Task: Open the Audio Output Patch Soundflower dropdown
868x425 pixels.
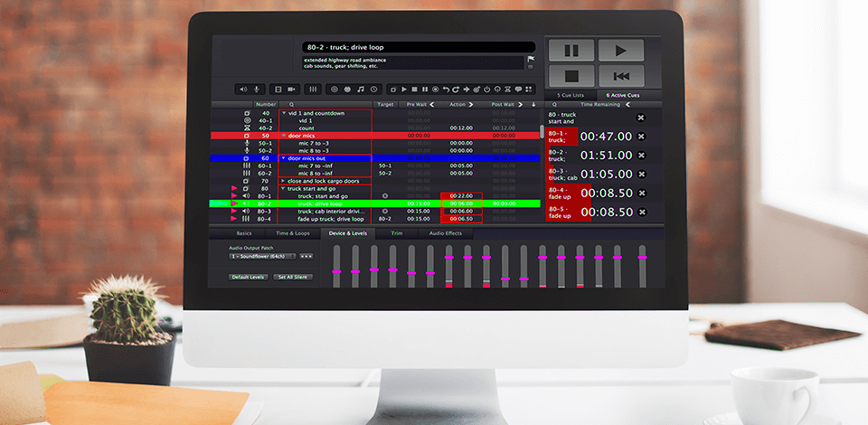Action: (x=262, y=256)
